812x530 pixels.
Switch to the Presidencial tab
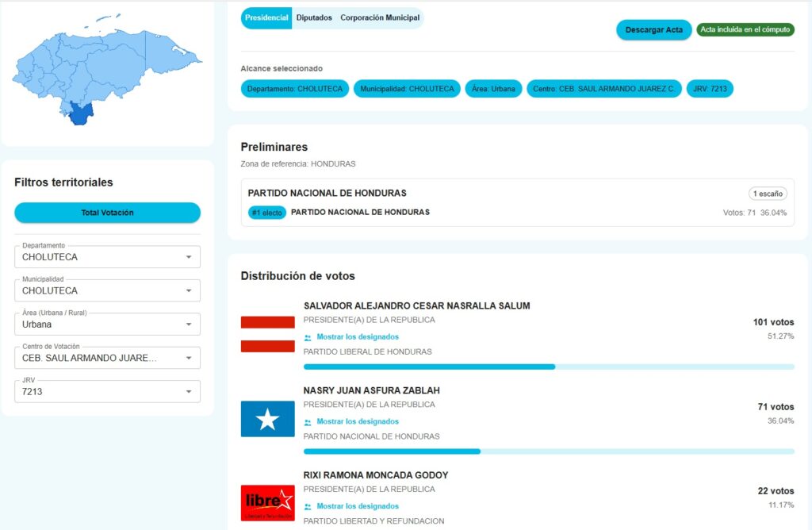click(x=266, y=17)
